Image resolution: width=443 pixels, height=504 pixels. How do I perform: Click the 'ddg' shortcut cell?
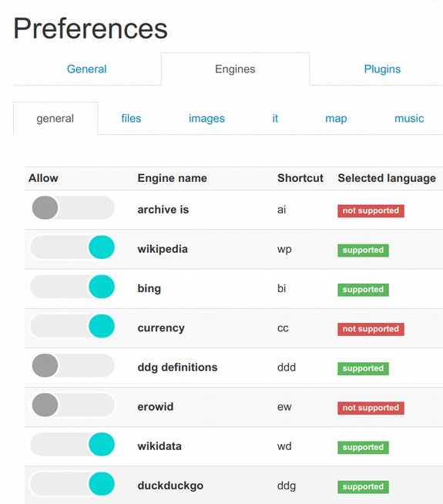(287, 486)
